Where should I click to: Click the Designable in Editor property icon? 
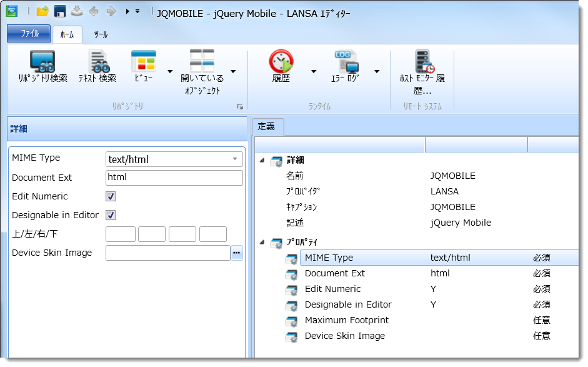click(291, 306)
